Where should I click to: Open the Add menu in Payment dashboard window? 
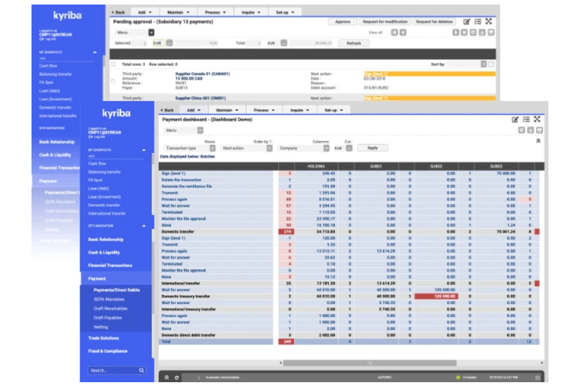click(x=193, y=110)
